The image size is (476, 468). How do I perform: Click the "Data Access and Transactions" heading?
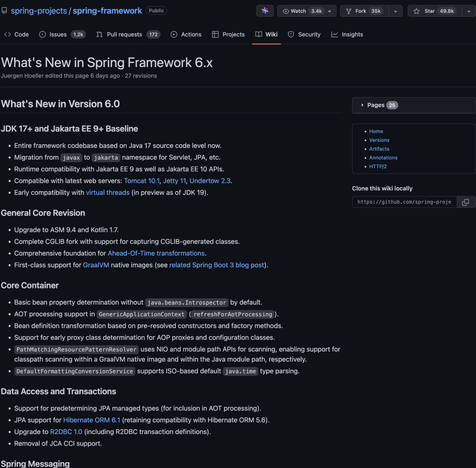point(58,391)
